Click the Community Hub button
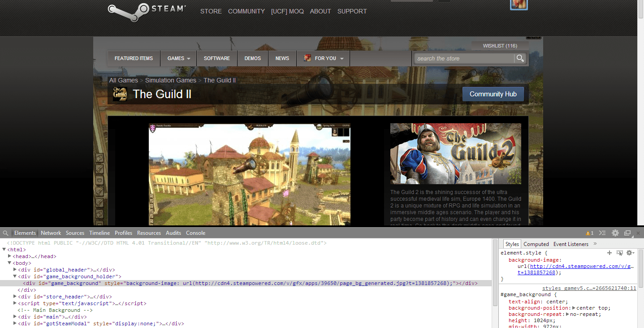 (493, 94)
